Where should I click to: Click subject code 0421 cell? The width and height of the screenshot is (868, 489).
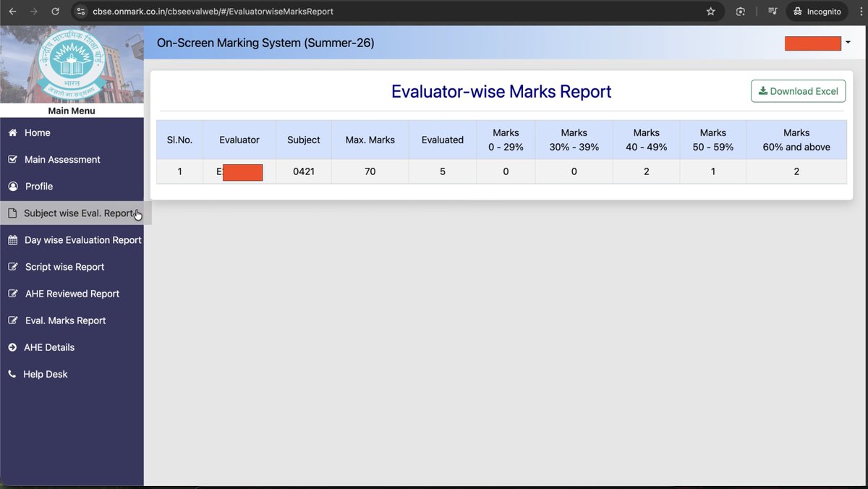[304, 171]
